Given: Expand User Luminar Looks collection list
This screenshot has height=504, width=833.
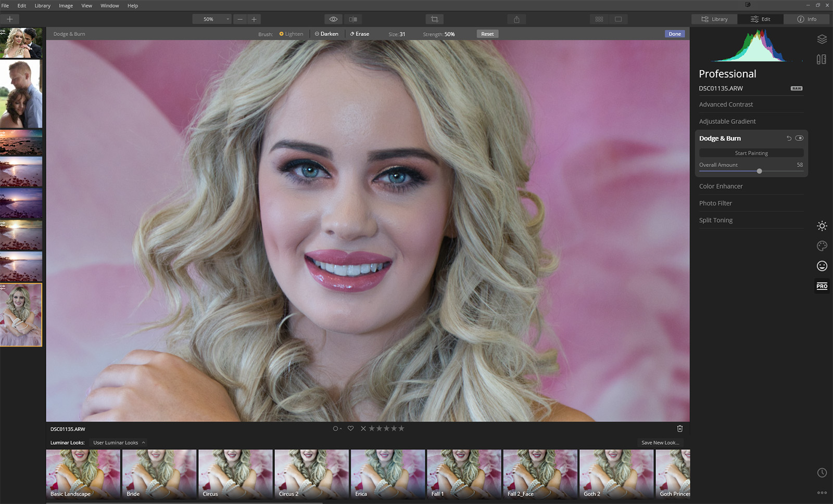Looking at the screenshot, I should click(x=119, y=443).
